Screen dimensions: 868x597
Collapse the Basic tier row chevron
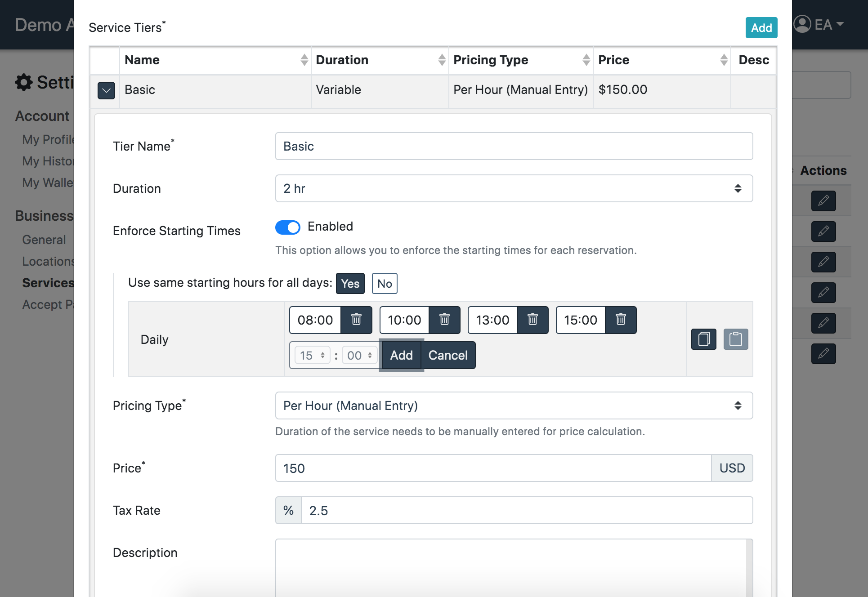pos(106,90)
